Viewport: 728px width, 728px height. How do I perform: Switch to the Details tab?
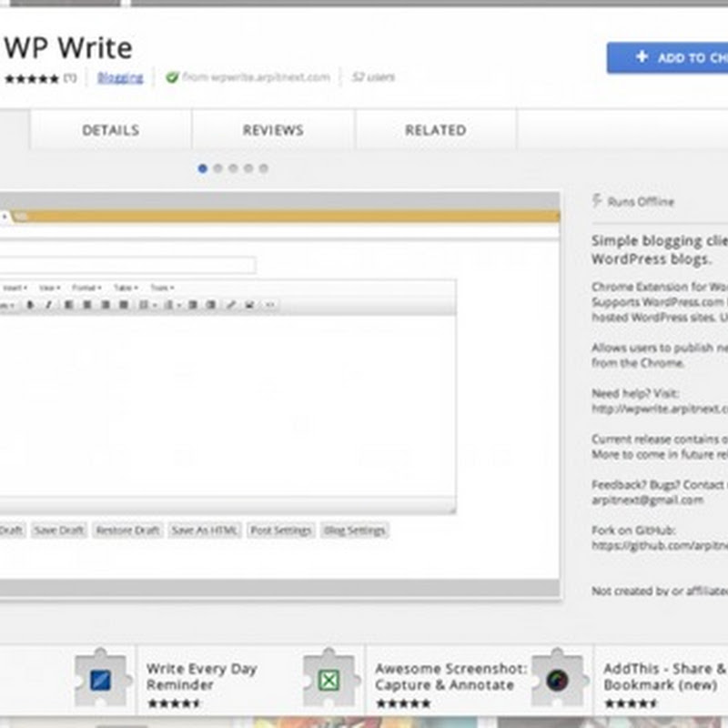point(111,130)
